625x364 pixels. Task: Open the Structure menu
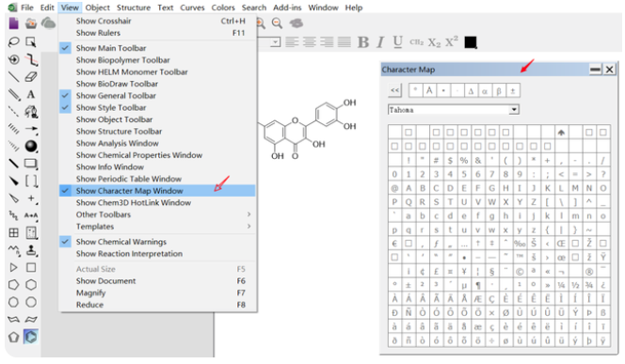click(x=134, y=8)
